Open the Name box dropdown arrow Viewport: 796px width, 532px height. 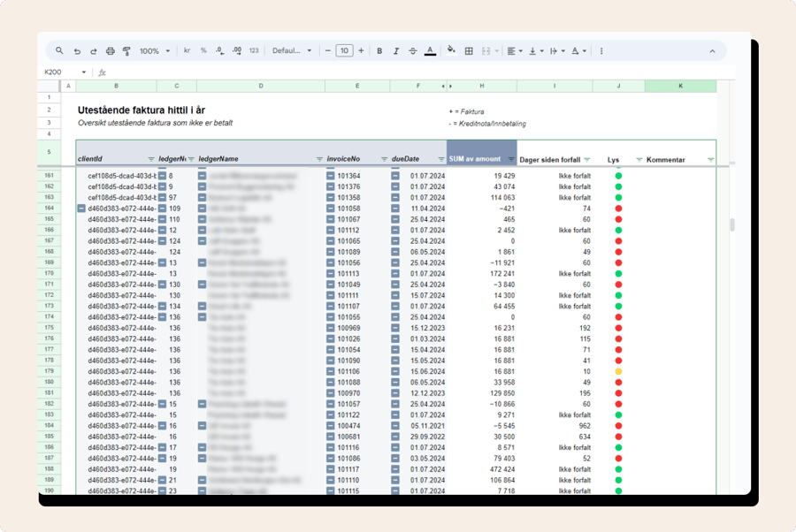click(84, 72)
